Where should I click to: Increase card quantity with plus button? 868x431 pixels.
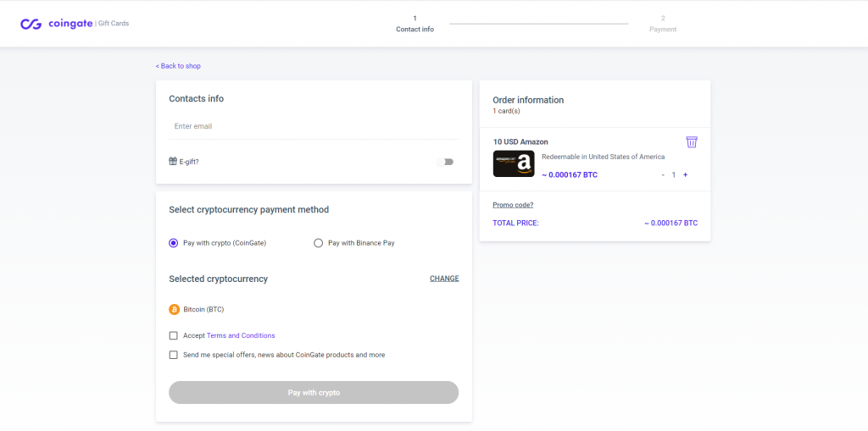(685, 174)
